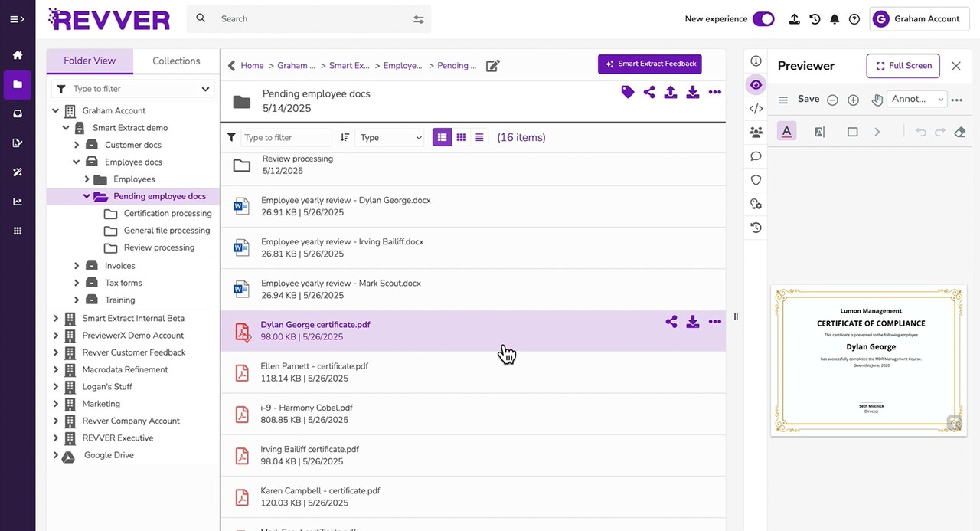Image resolution: width=980 pixels, height=531 pixels.
Task: Click the upload icon in top header
Action: pyautogui.click(x=795, y=19)
